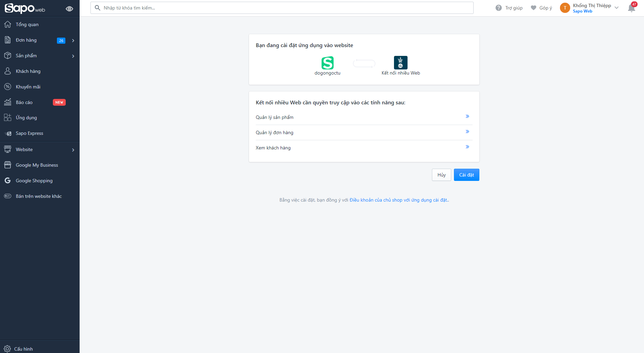Click the 26 orders count badge
Image resolution: width=644 pixels, height=353 pixels.
[x=61, y=41]
